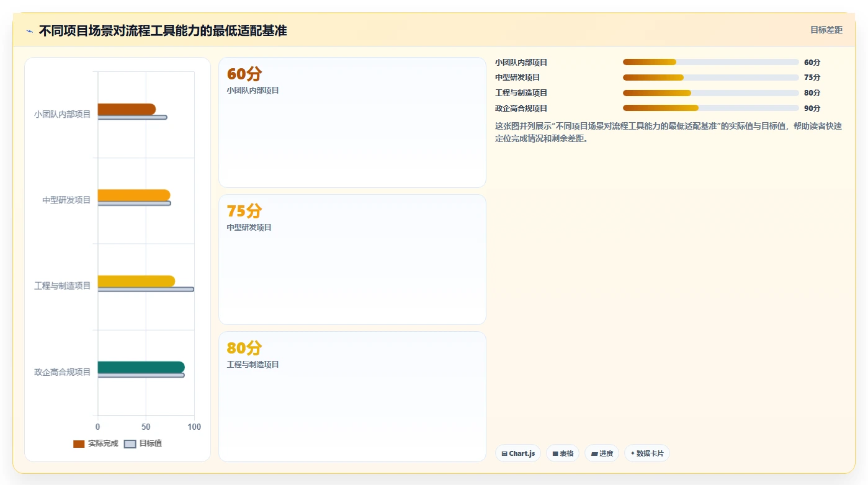Toggle the 实际完成 legend swatch
Screen dimensions: 868x485
79,443
